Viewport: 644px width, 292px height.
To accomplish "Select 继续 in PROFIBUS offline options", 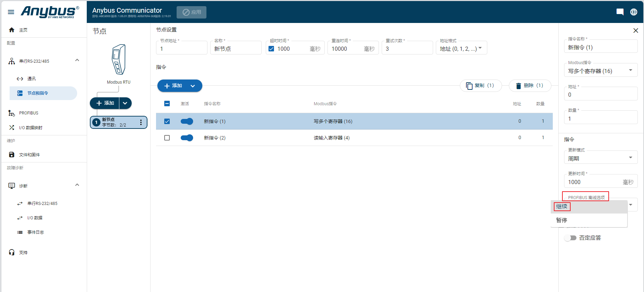I will coord(589,207).
